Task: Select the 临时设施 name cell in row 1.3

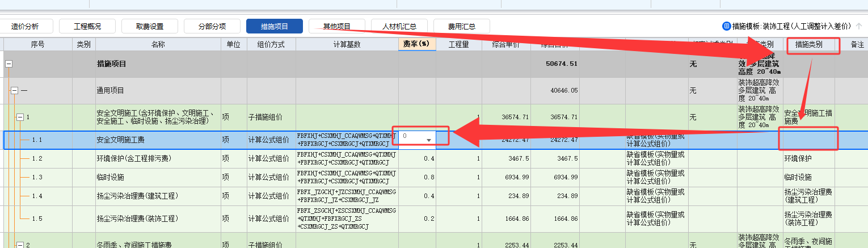Action: [158, 178]
